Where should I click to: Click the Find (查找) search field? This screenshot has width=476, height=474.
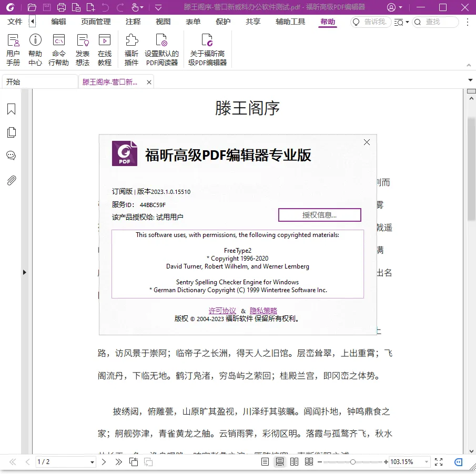click(x=436, y=22)
